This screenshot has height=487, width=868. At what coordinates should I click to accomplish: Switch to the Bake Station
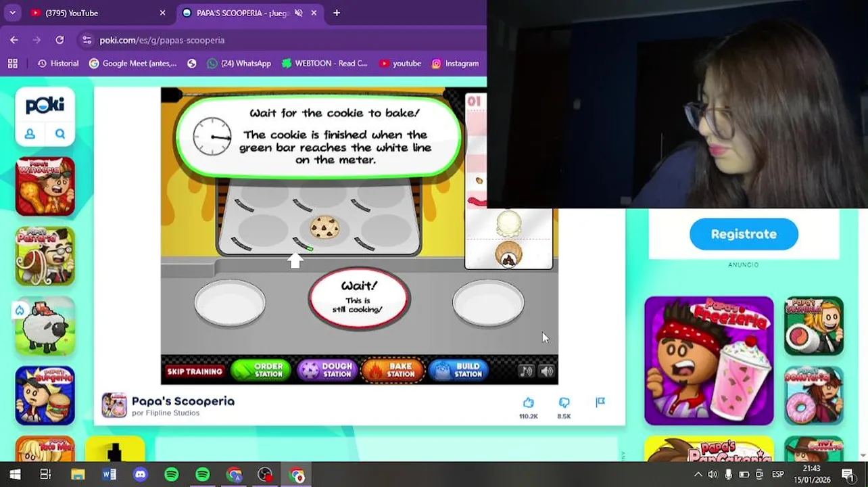pos(393,371)
